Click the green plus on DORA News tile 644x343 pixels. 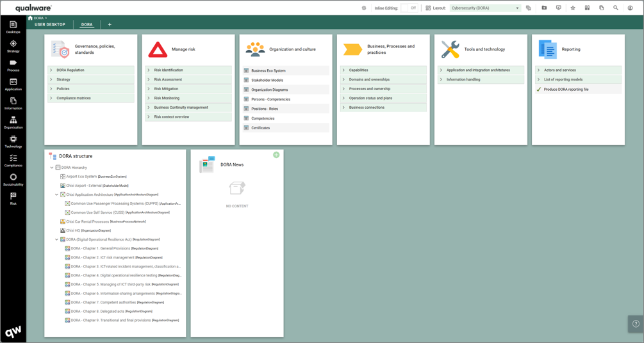(276, 155)
